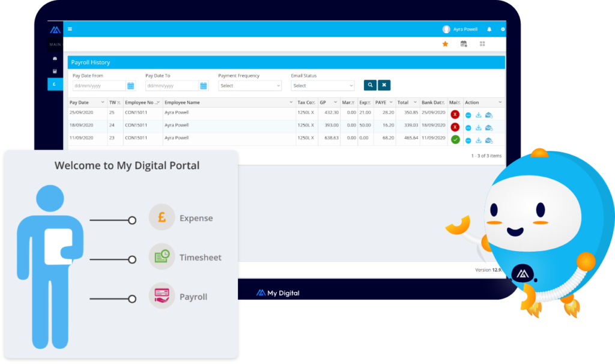Click the MAIN section label in sidebar
The width and height of the screenshot is (615, 364).
point(55,44)
